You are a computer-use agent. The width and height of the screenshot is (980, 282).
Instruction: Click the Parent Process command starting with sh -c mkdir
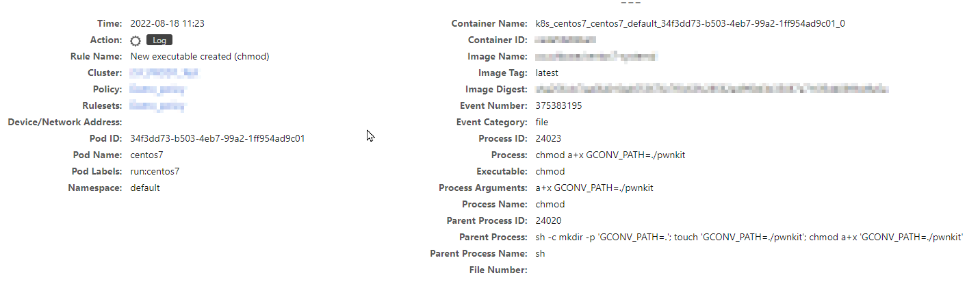coord(749,238)
